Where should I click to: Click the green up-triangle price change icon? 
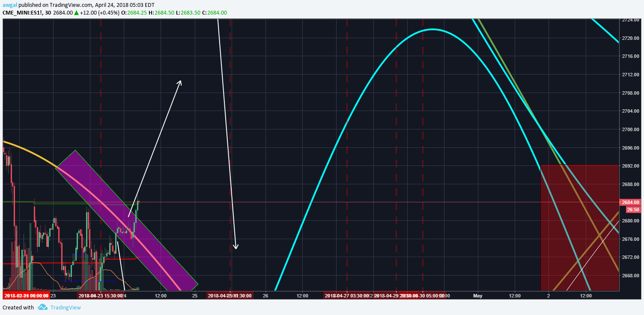(x=76, y=13)
